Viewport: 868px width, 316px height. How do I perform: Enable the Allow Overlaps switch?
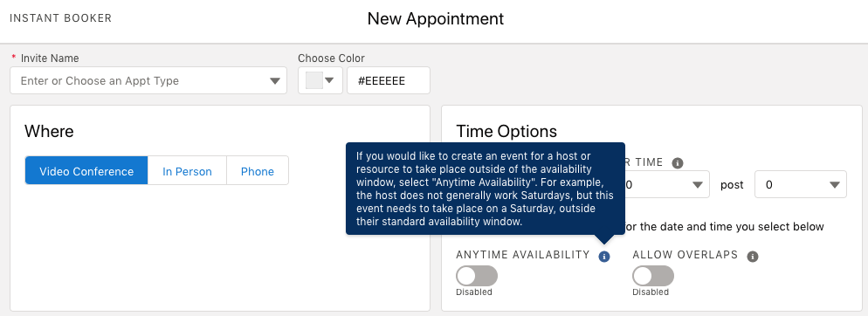click(x=653, y=276)
